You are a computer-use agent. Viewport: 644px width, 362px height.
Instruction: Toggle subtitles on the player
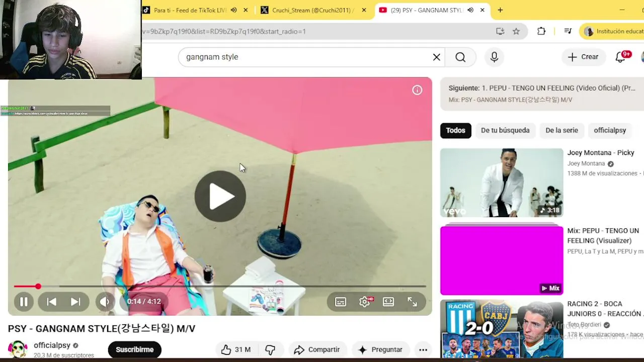click(341, 302)
